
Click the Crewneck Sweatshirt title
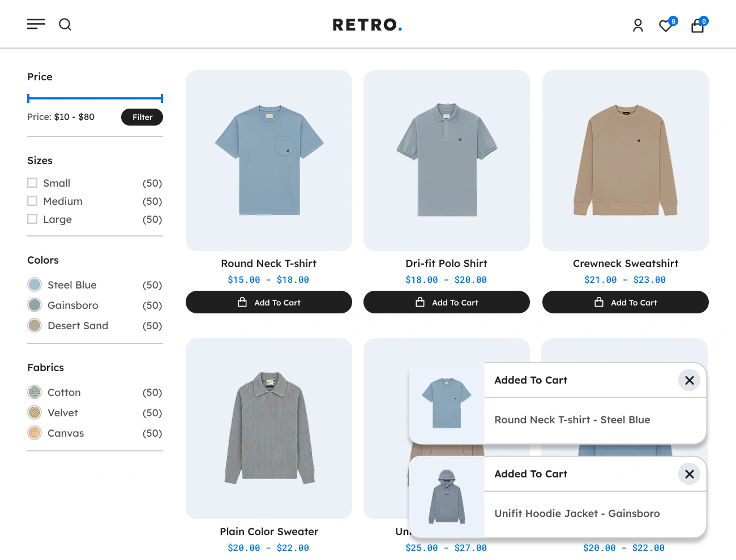click(x=626, y=264)
